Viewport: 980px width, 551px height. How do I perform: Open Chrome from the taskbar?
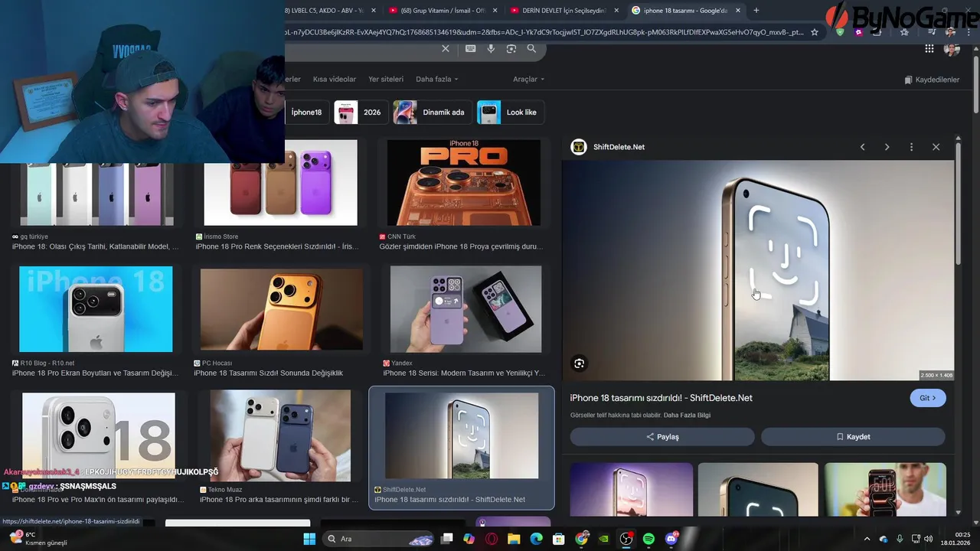(582, 539)
